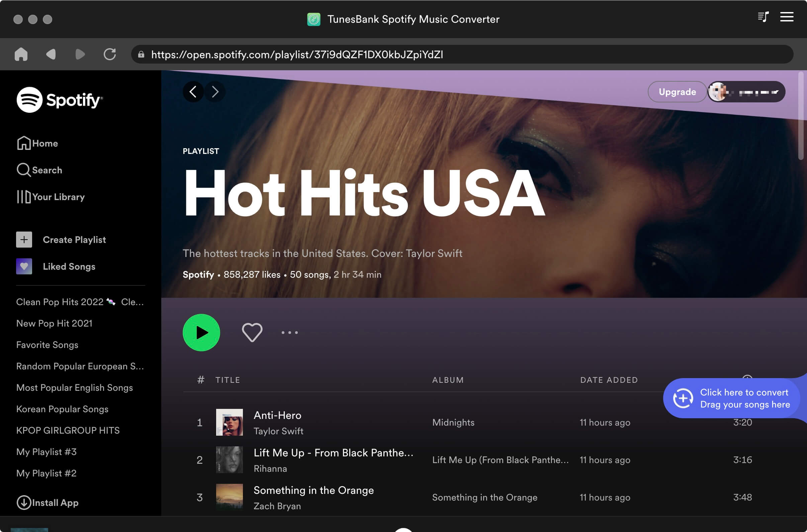807x532 pixels.
Task: Open the user account dropdown
Action: click(747, 92)
